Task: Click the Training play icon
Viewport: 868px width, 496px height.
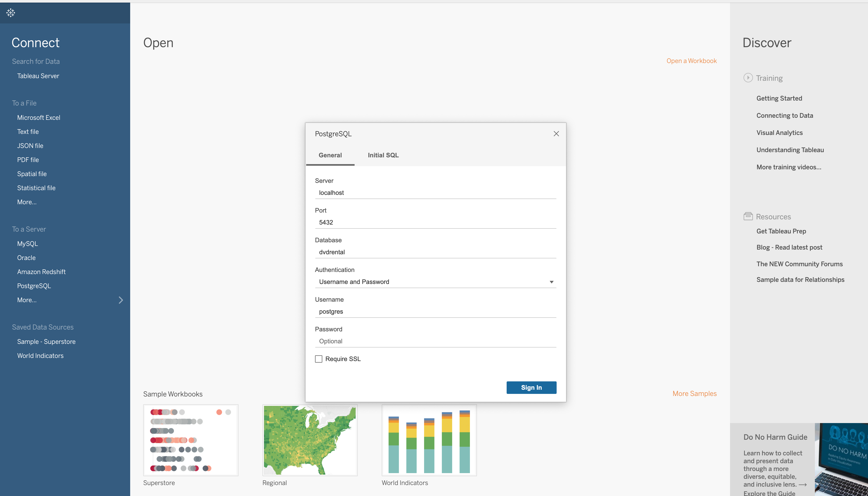Action: click(748, 78)
